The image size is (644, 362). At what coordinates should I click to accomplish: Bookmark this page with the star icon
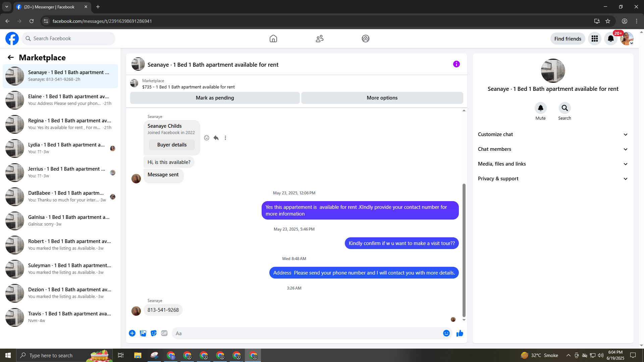pyautogui.click(x=608, y=21)
